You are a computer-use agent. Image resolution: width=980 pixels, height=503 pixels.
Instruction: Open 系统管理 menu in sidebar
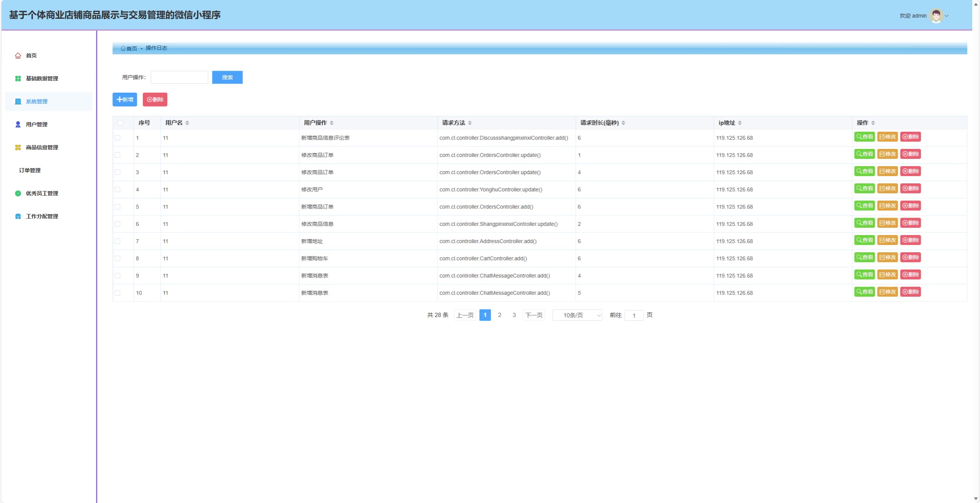click(x=37, y=101)
